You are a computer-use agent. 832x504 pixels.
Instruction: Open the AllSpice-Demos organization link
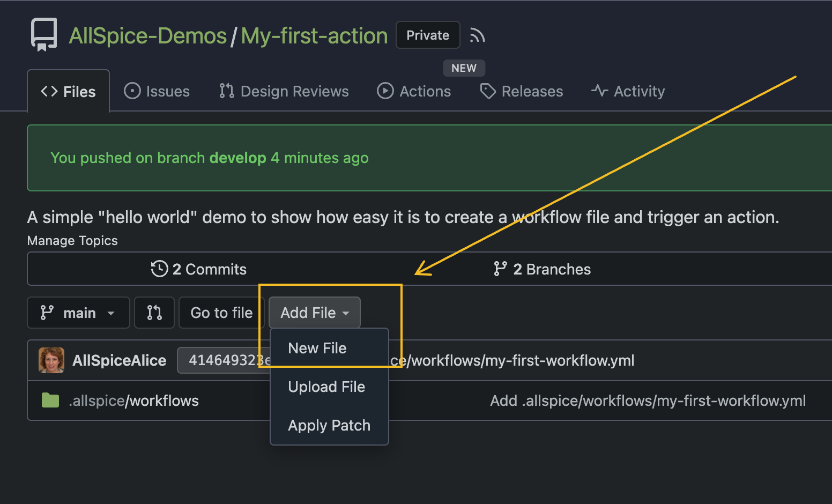pos(148,36)
